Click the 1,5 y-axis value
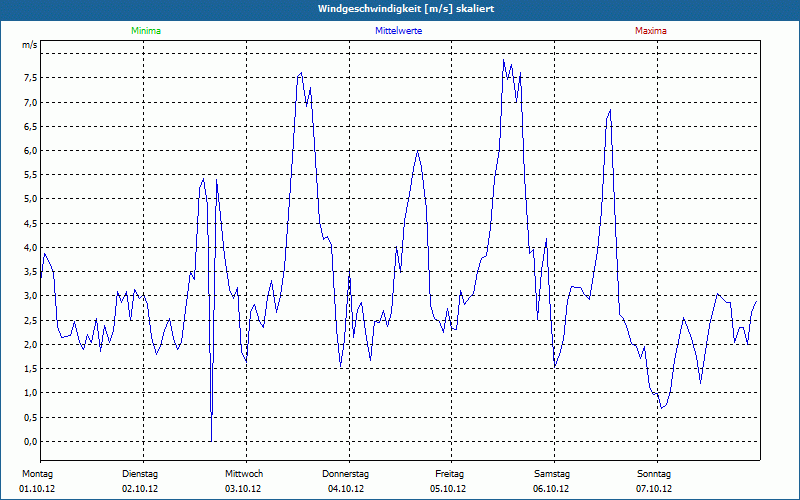 [30, 368]
